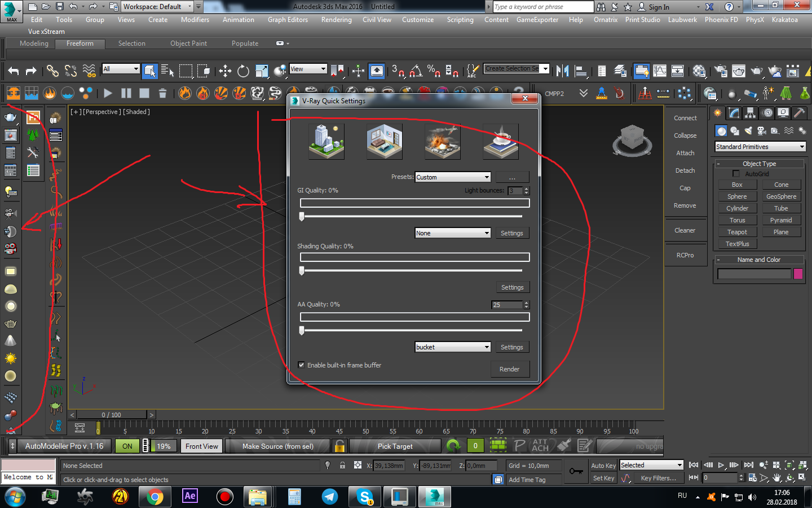Open the Utilities hammer panel tab
Viewport: 812px width, 508px height.
coord(799,113)
